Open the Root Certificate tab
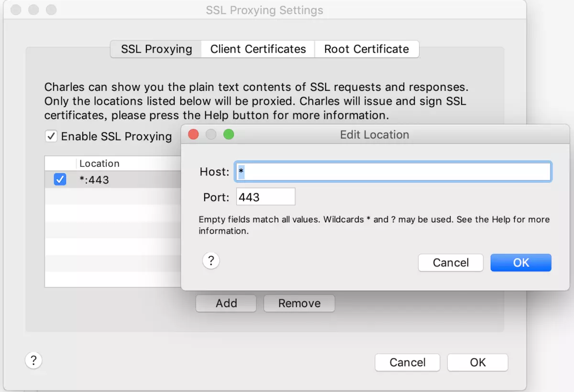 point(367,49)
